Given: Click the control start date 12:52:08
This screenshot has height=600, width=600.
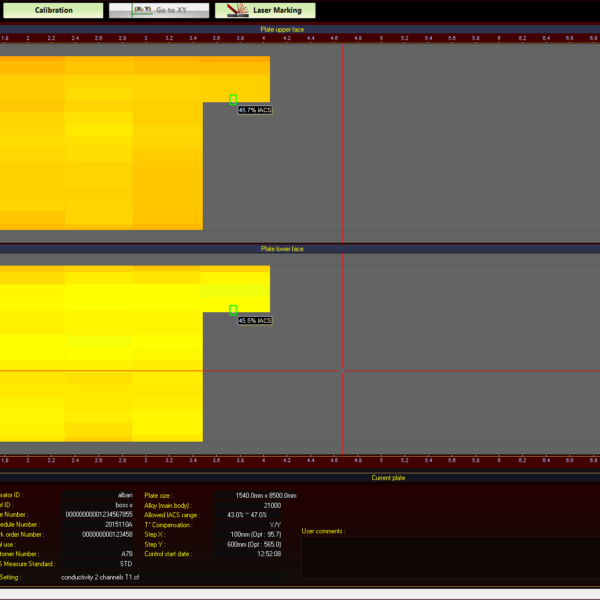Looking at the screenshot, I should (x=248, y=554).
